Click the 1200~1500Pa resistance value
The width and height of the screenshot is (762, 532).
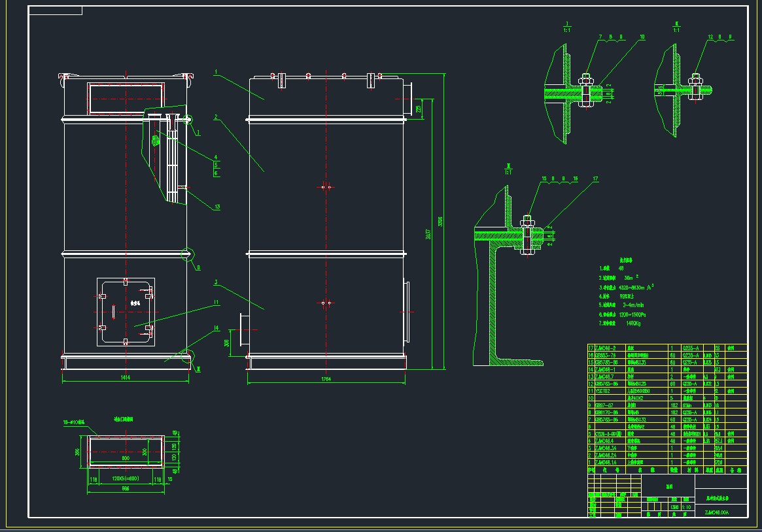[632, 314]
